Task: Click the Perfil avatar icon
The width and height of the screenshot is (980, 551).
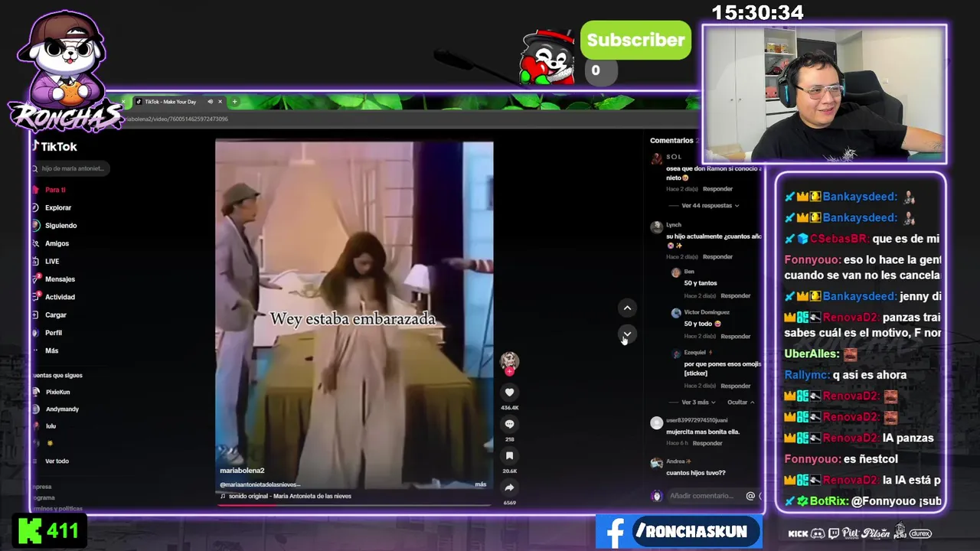Action: pos(35,333)
